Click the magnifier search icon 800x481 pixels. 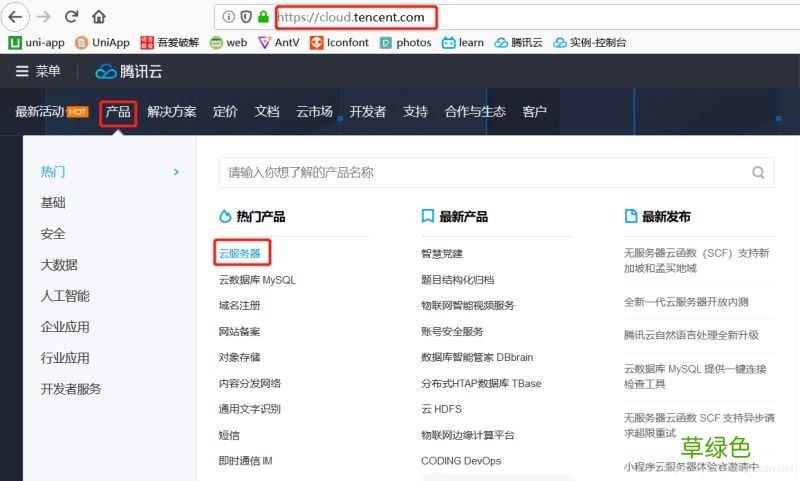click(758, 172)
